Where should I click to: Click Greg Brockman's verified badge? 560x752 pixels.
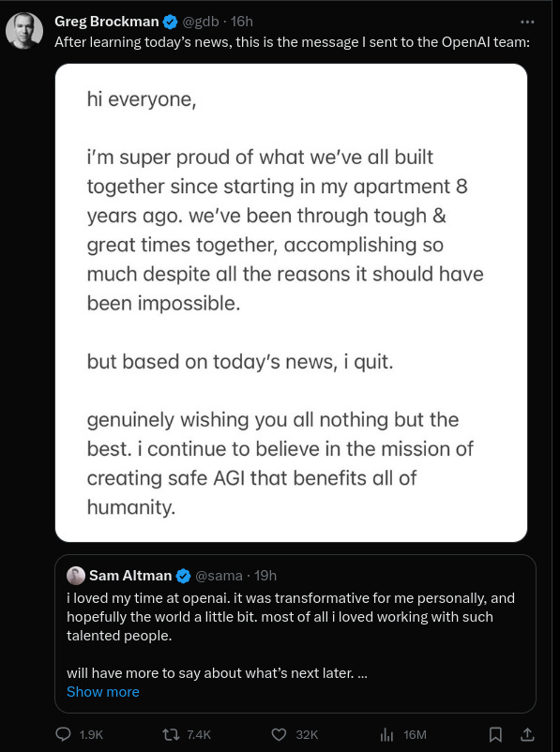click(171, 22)
